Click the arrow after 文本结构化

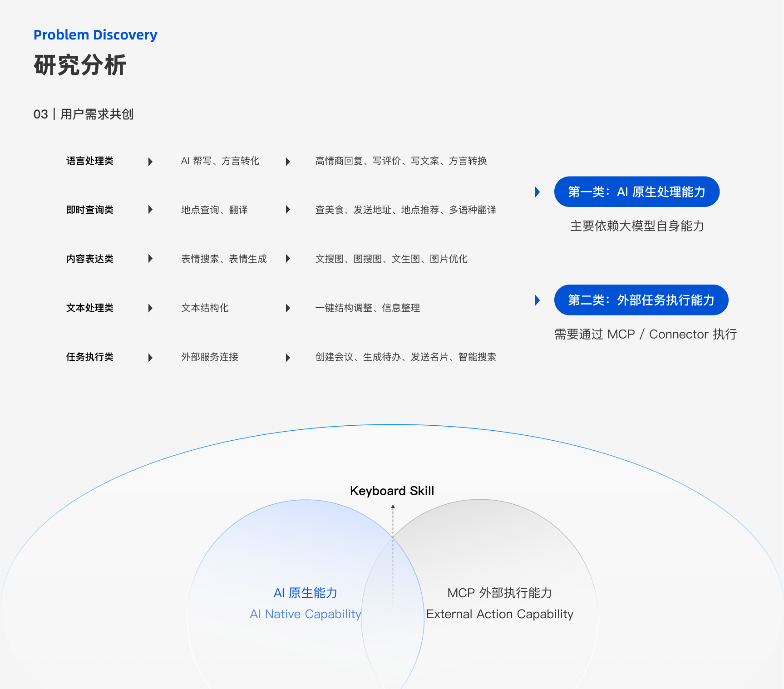pyautogui.click(x=288, y=308)
